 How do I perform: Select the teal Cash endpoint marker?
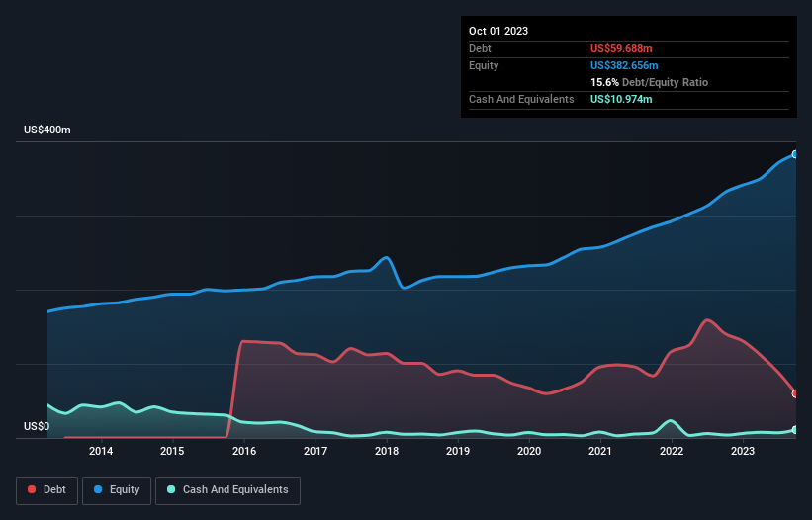coord(795,430)
